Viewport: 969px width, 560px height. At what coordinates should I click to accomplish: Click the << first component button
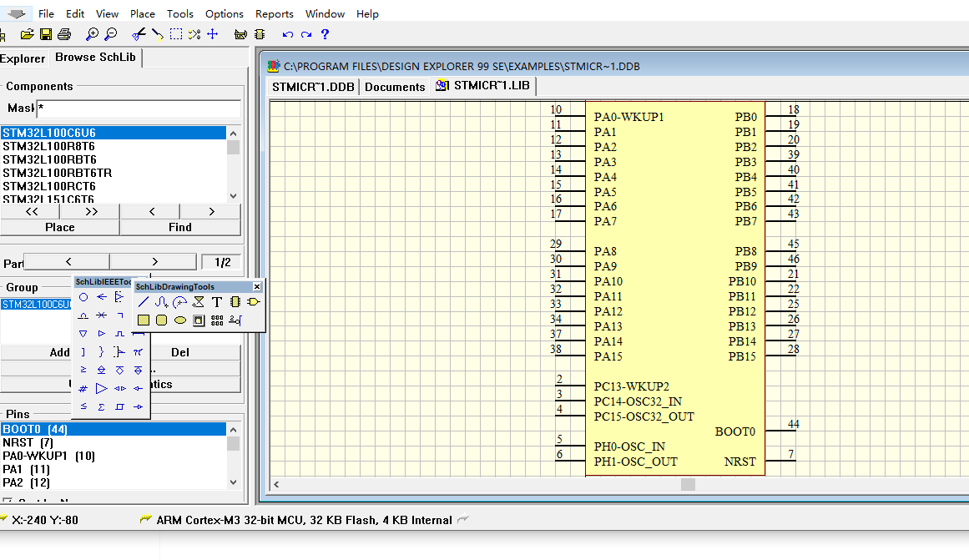(31, 211)
